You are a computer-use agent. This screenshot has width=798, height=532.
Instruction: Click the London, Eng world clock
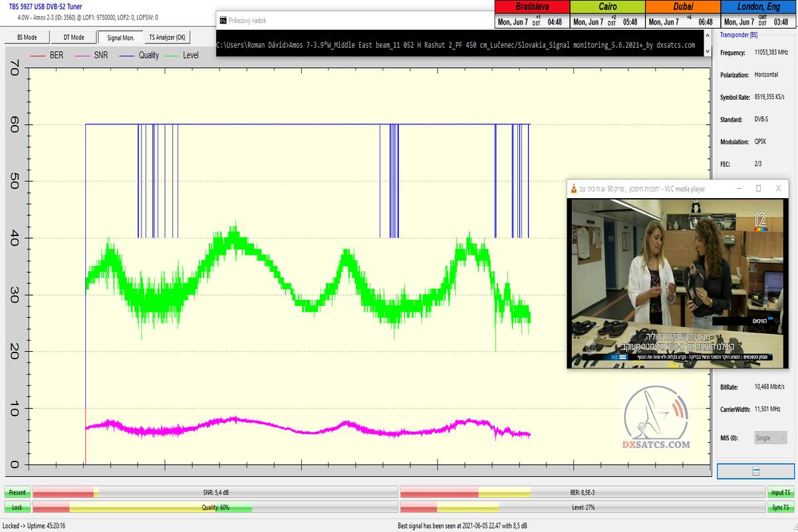point(759,15)
